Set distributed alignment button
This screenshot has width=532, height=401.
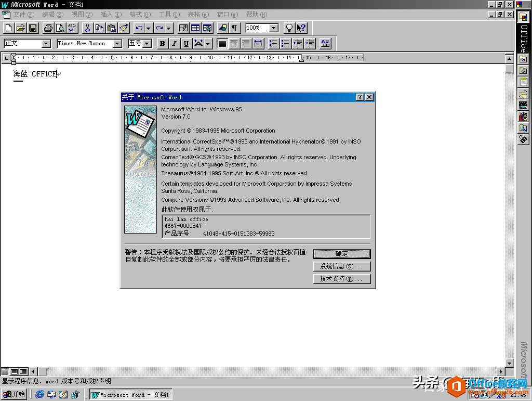click(x=258, y=44)
